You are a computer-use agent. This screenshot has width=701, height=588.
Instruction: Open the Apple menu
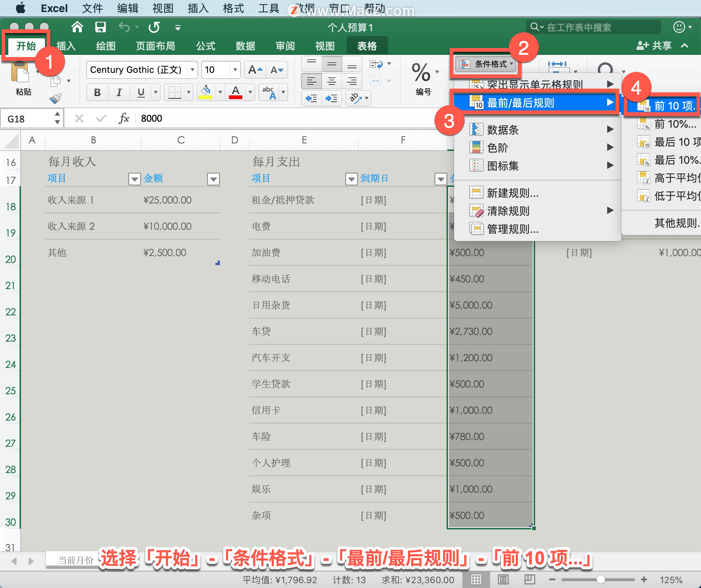(x=21, y=8)
